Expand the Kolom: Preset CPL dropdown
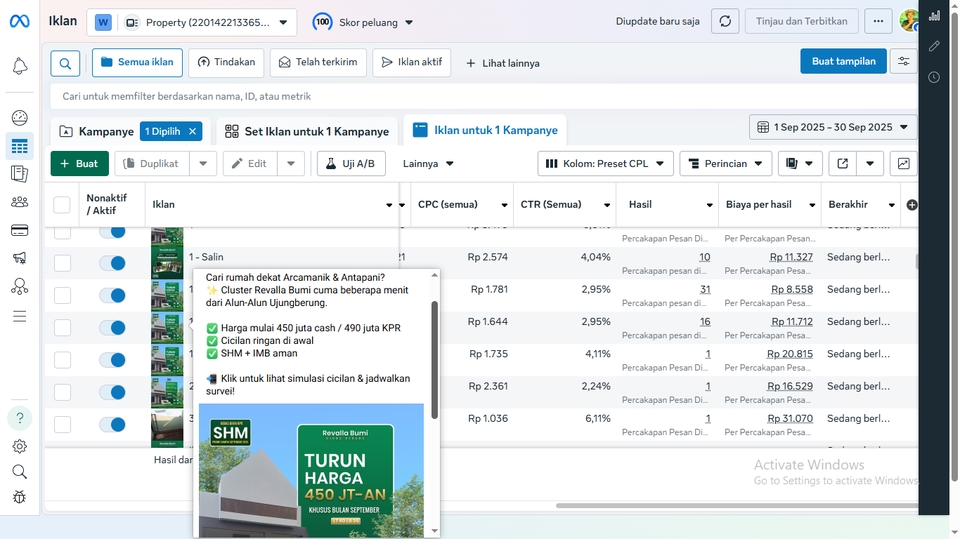The image size is (960, 539). point(604,163)
